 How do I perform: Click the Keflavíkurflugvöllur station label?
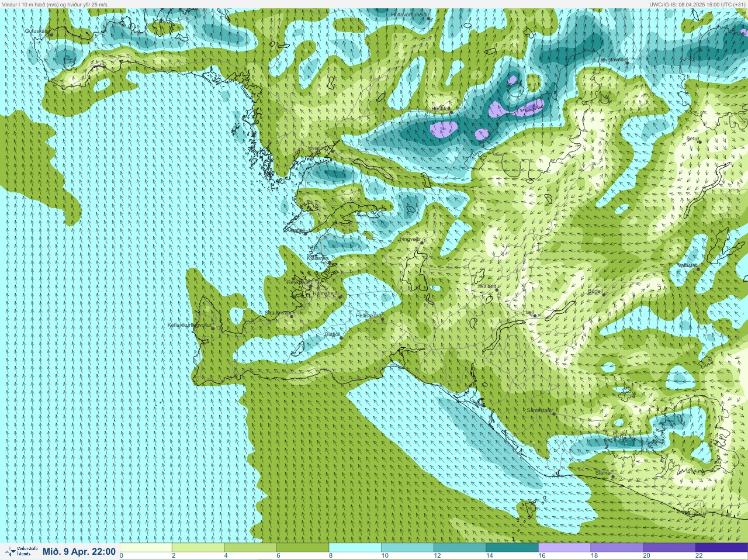pos(189,325)
